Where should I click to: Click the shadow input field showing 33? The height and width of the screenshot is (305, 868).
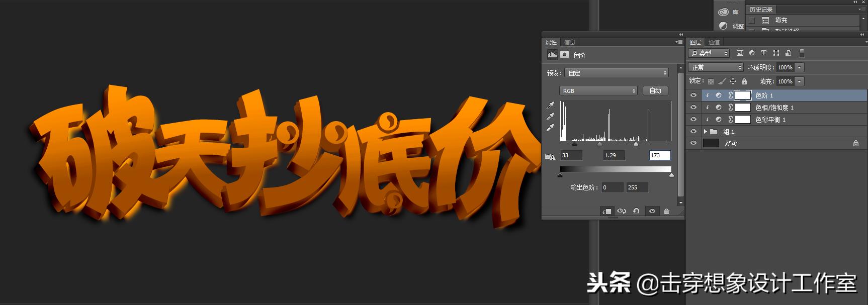[x=571, y=155]
